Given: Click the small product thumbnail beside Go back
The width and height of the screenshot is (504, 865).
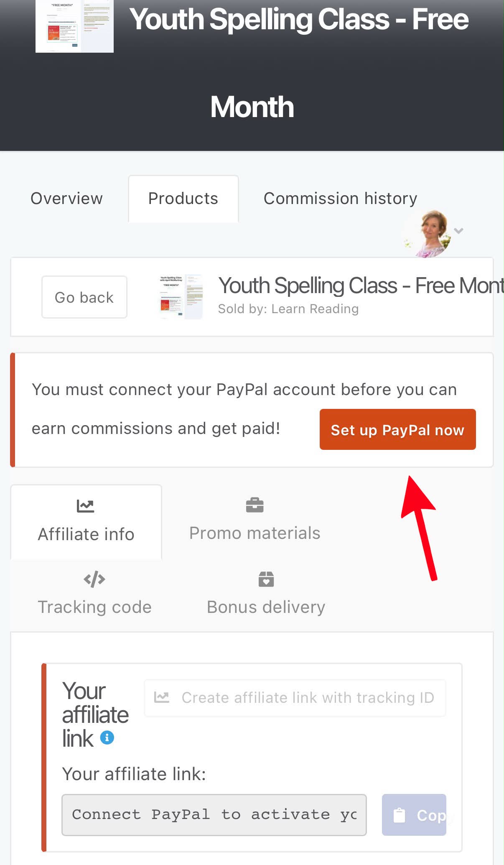Looking at the screenshot, I should point(181,297).
